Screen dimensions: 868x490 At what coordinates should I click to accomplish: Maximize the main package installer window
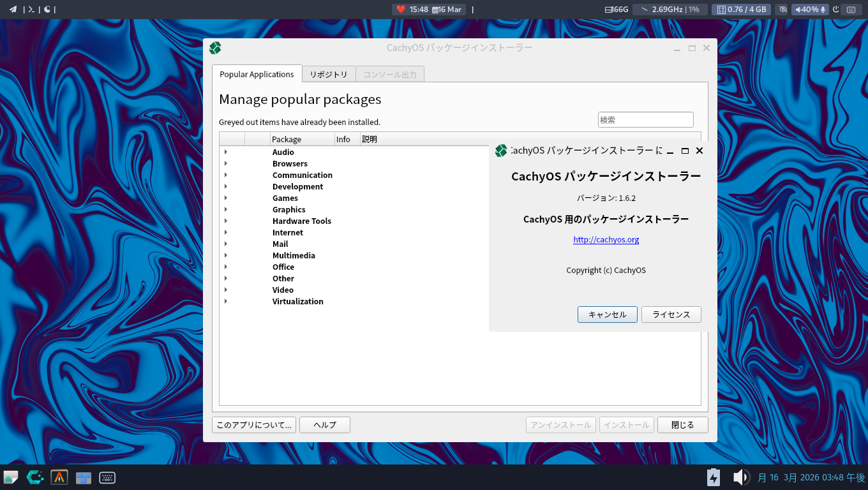click(x=692, y=48)
